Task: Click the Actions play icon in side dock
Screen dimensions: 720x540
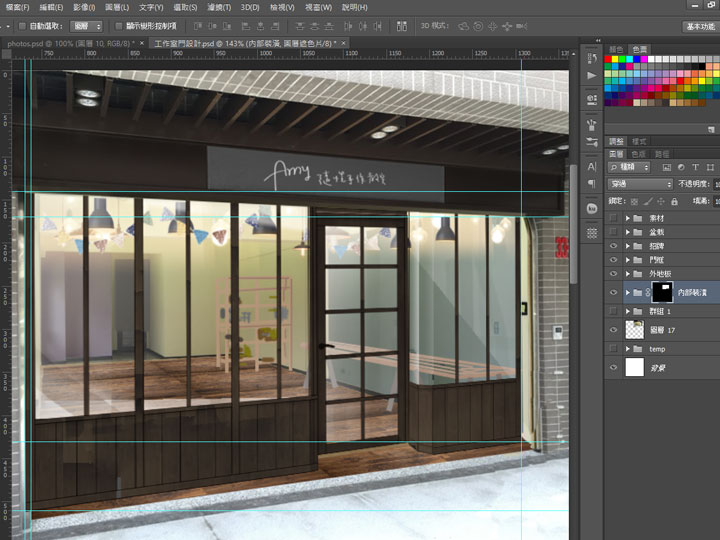Action: (591, 76)
